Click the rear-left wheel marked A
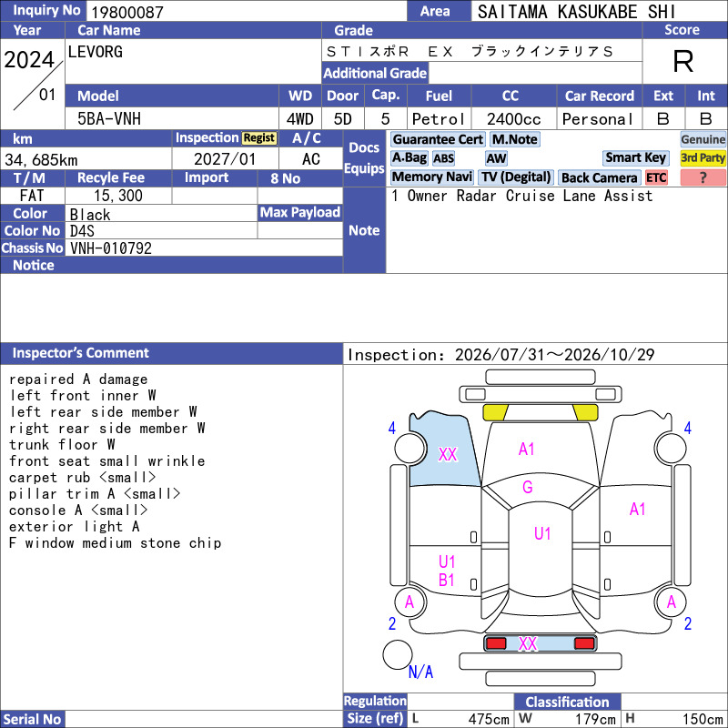This screenshot has height=728, width=728. 409,602
